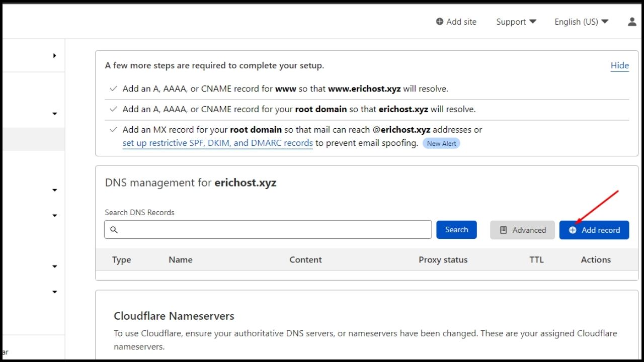Click the Hide link for the setup notice
The width and height of the screenshot is (644, 362).
point(619,65)
